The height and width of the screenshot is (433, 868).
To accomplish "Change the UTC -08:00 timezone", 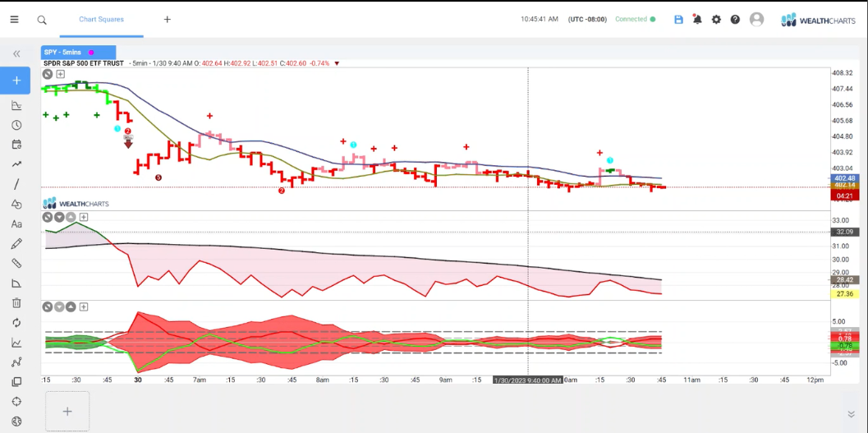I will 587,20.
